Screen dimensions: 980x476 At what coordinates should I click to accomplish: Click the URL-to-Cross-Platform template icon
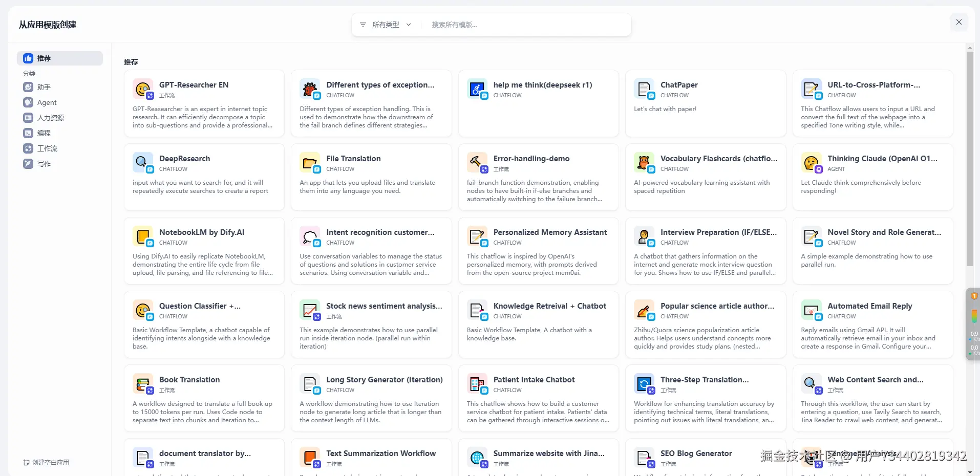(812, 89)
